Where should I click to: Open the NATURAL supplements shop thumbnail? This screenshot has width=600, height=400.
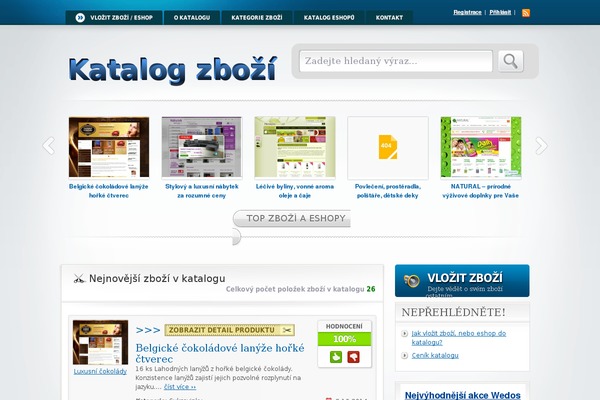coord(481,147)
